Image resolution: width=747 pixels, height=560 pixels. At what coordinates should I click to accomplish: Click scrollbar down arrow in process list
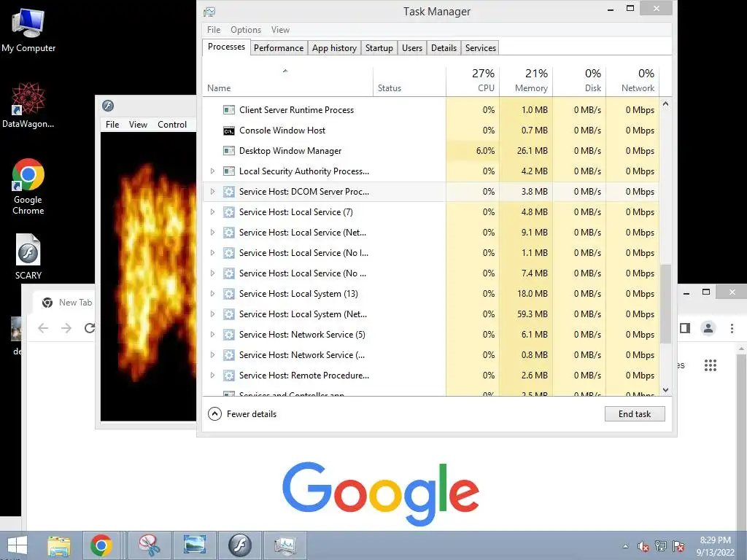665,390
